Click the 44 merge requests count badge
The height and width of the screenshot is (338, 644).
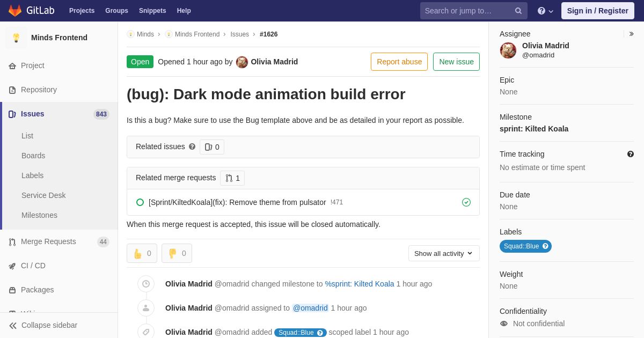103,242
